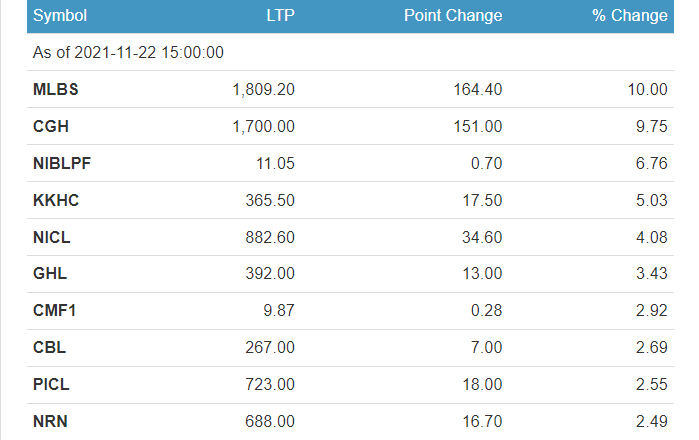The height and width of the screenshot is (440, 699).
Task: Sort by the LTP column header
Action: pos(280,16)
